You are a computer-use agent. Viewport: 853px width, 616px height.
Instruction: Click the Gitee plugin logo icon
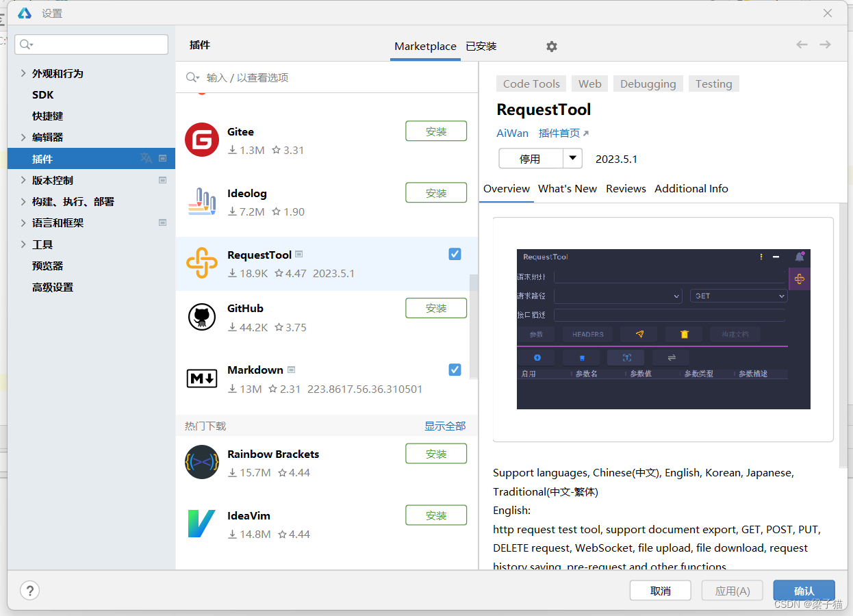[202, 140]
